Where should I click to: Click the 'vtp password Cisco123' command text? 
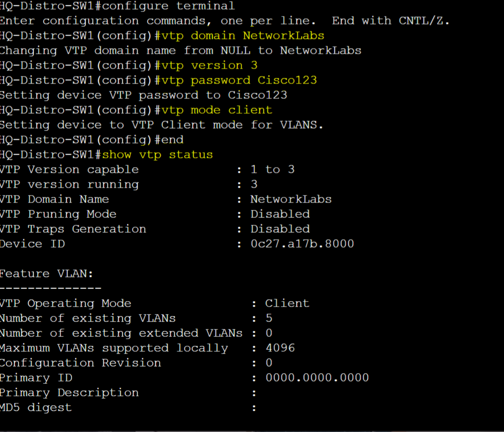pyautogui.click(x=239, y=80)
